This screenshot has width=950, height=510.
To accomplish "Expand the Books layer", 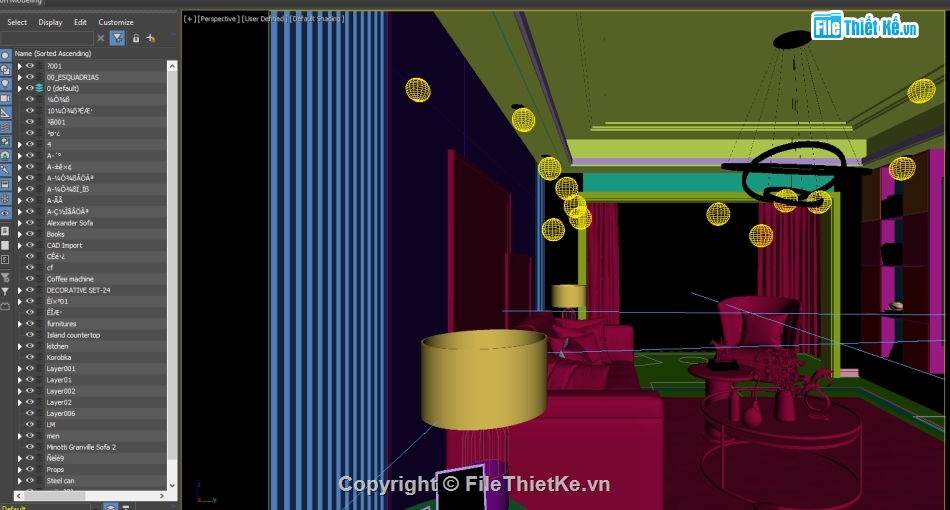I will 19,234.
